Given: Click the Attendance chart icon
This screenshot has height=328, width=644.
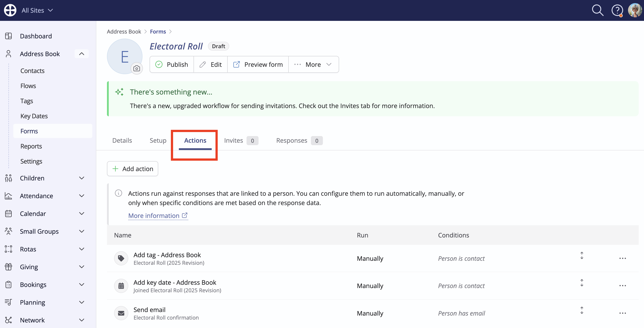Looking at the screenshot, I should [8, 196].
